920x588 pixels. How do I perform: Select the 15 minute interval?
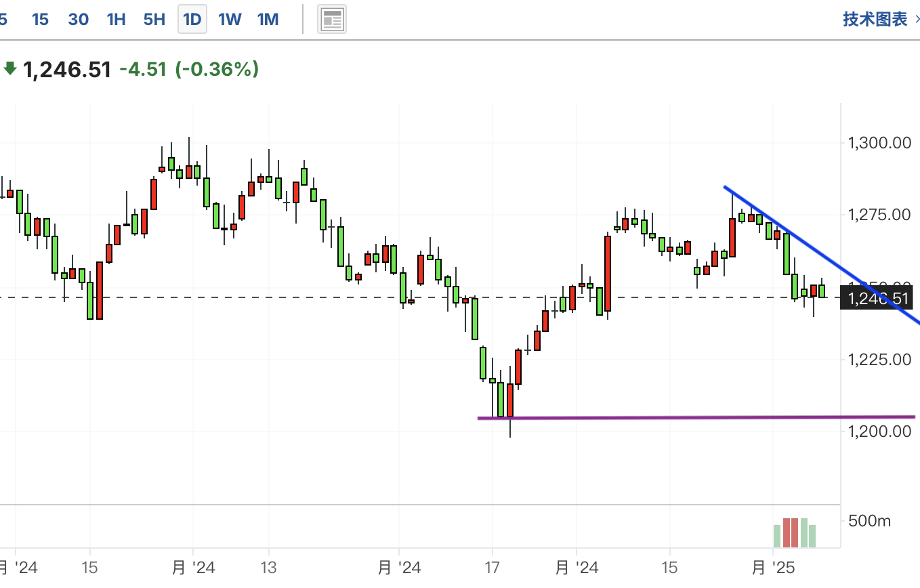point(41,20)
